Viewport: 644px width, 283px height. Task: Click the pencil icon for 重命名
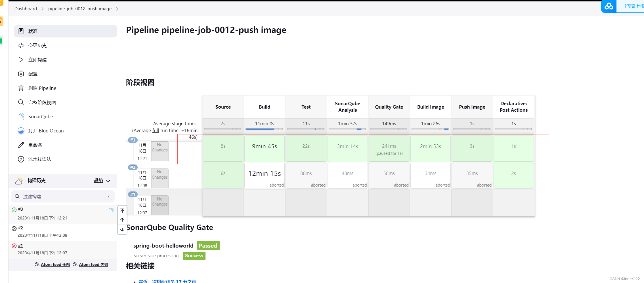[21, 145]
